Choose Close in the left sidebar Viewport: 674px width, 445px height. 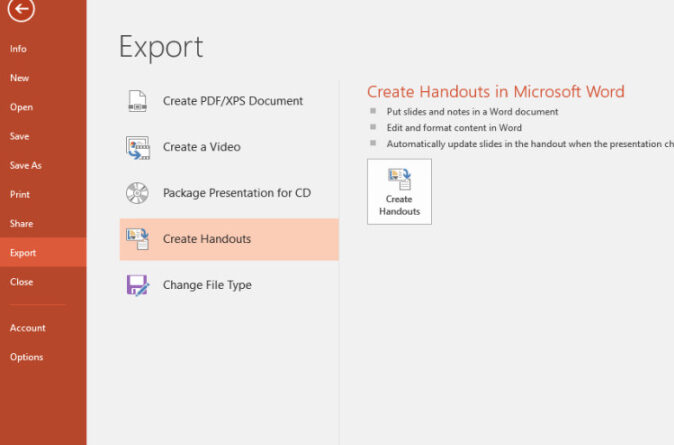coord(21,282)
